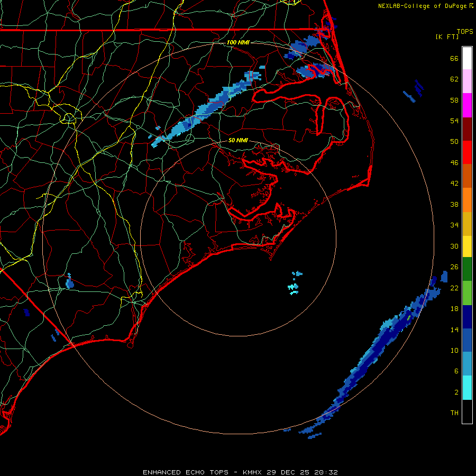Click the white 66 kft color swatch
The width and height of the screenshot is (476, 476).
point(467,58)
